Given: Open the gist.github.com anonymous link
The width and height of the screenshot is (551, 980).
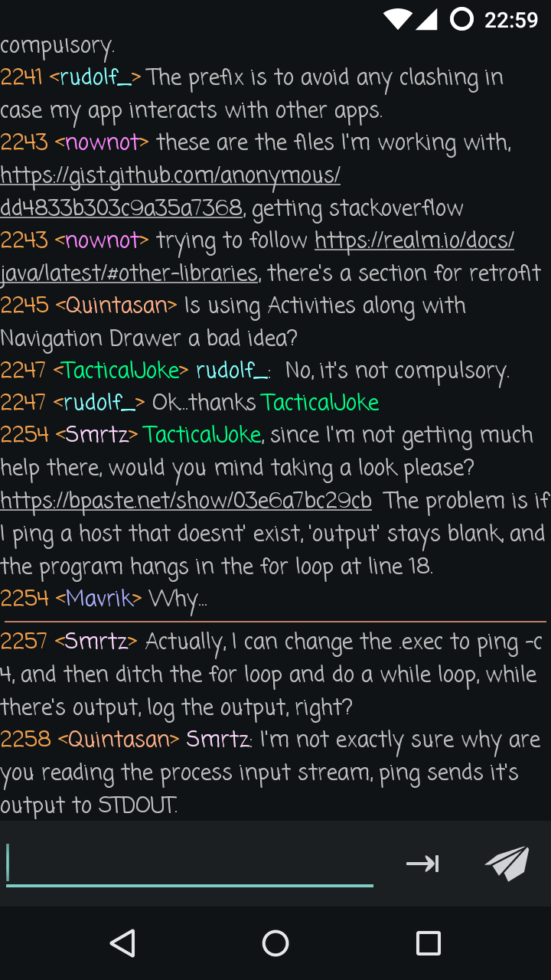Looking at the screenshot, I should 170,175.
